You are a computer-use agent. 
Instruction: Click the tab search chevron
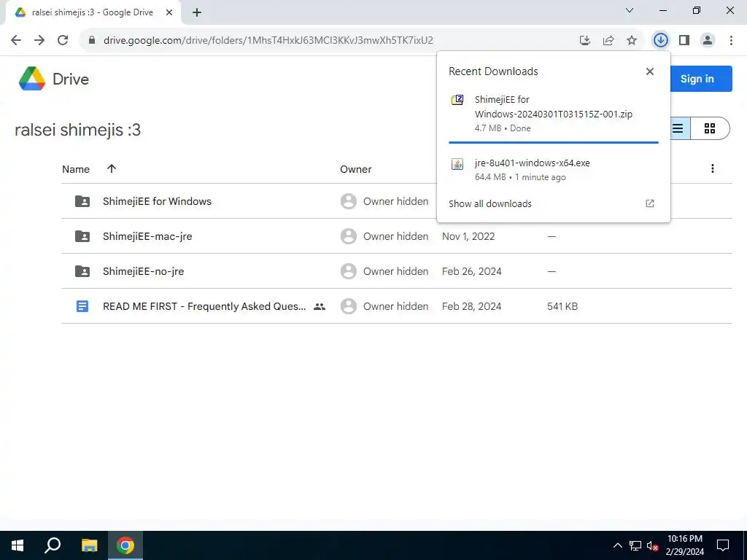click(x=630, y=10)
